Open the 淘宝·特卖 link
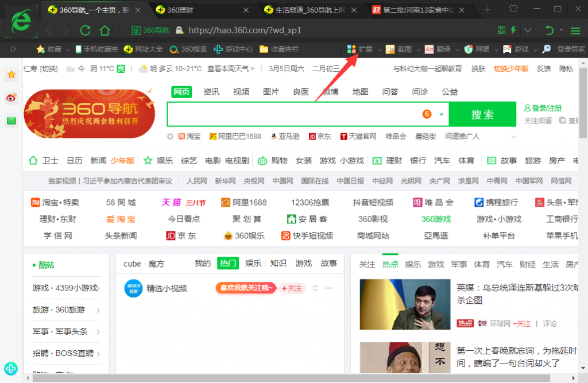The image size is (588, 383). 55,203
